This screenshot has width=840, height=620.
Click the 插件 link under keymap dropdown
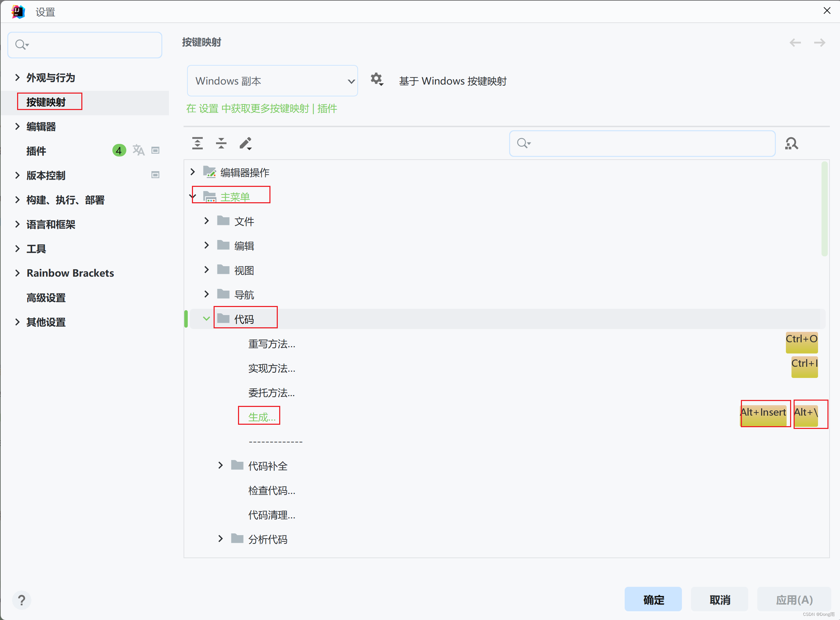[x=327, y=109]
